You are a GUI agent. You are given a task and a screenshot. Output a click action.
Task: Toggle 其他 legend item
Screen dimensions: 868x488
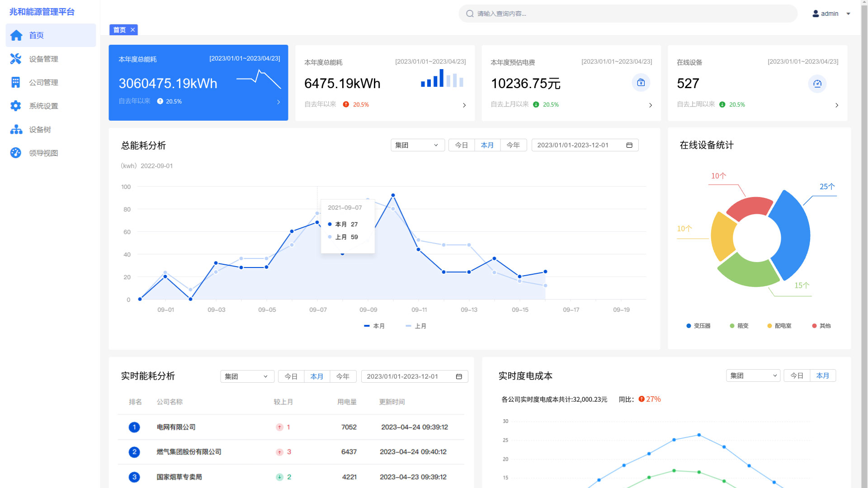821,326
